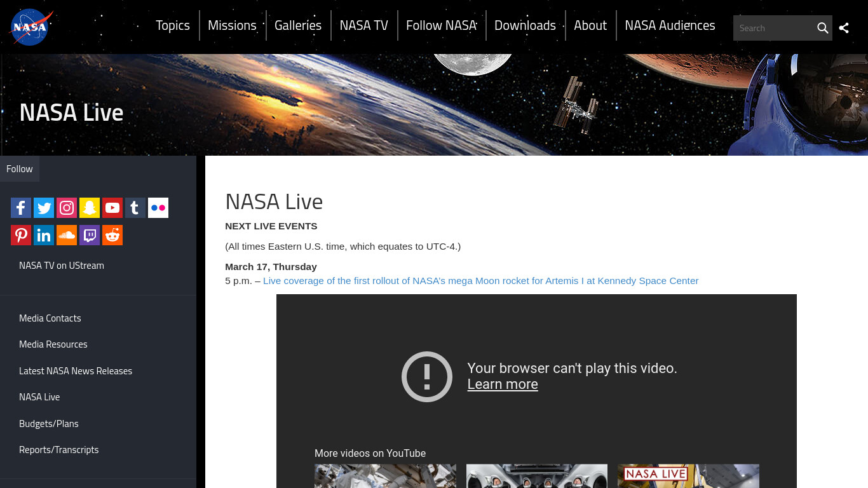The width and height of the screenshot is (868, 488).
Task: Open NASA's Twitch icon
Action: (x=90, y=235)
